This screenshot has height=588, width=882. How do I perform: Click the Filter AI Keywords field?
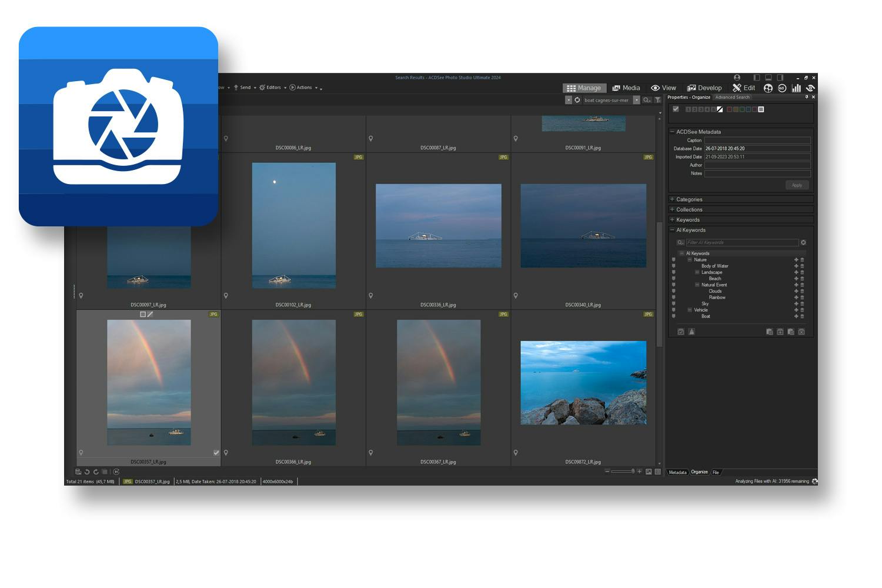[741, 242]
